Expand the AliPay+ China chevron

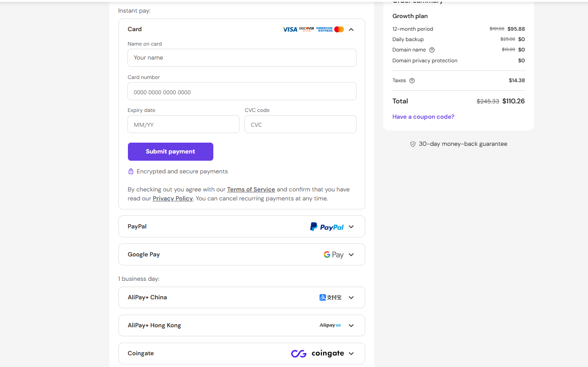351,297
